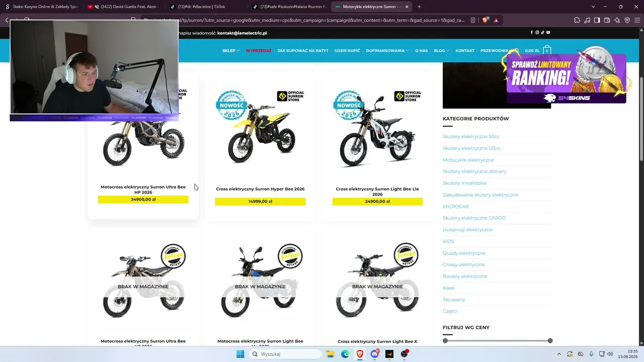Screen dimensions: 644x362
Task: Open the Skutery elektryczne 125cc category
Action: pyautogui.click(x=472, y=148)
